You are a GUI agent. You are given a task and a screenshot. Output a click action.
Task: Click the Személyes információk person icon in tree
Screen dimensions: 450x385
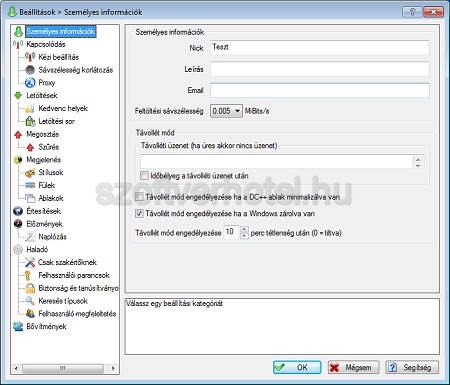pyautogui.click(x=18, y=31)
